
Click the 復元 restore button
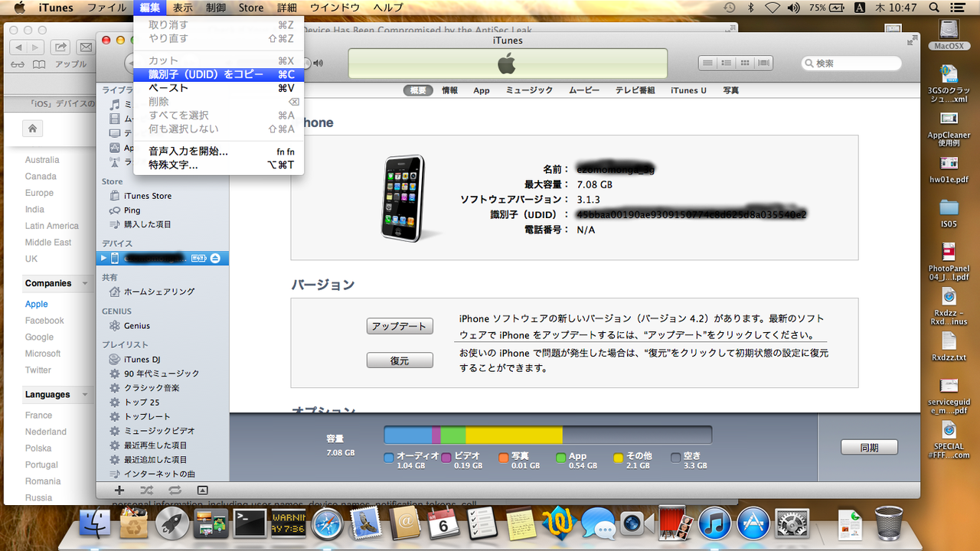(x=400, y=360)
